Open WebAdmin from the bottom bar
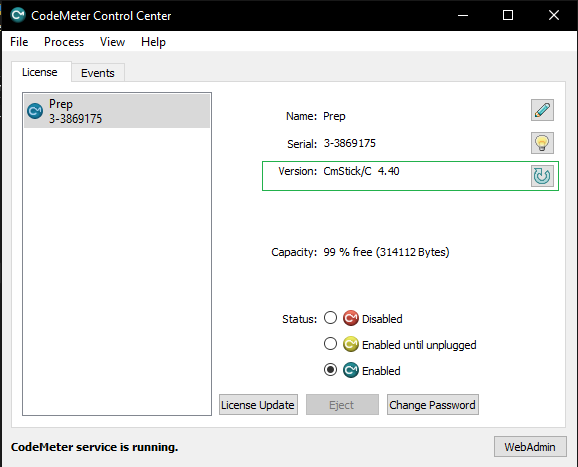This screenshot has width=578, height=467. click(x=530, y=447)
